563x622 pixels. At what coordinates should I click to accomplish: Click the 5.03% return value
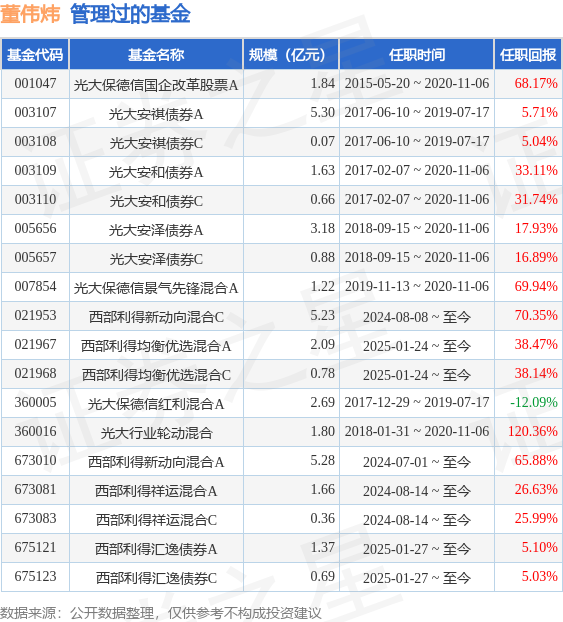[x=540, y=576]
